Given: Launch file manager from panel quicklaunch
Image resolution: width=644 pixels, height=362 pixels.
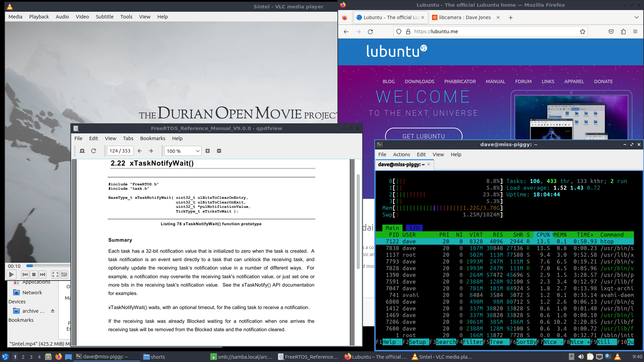Looking at the screenshot, I should point(48,357).
